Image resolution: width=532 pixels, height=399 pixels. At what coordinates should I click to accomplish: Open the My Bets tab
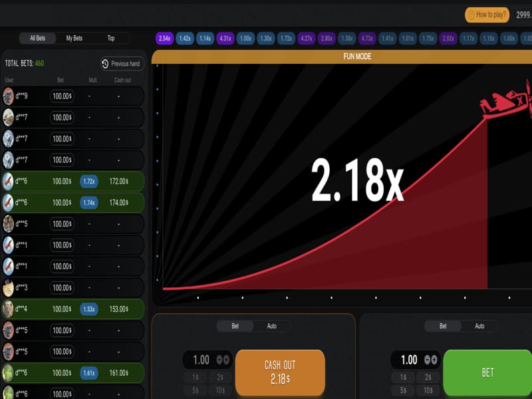pyautogui.click(x=74, y=38)
